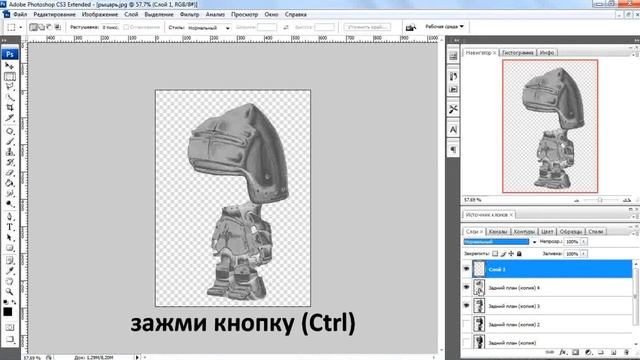Add a layer mask icon
640x360 pixels.
click(x=576, y=352)
